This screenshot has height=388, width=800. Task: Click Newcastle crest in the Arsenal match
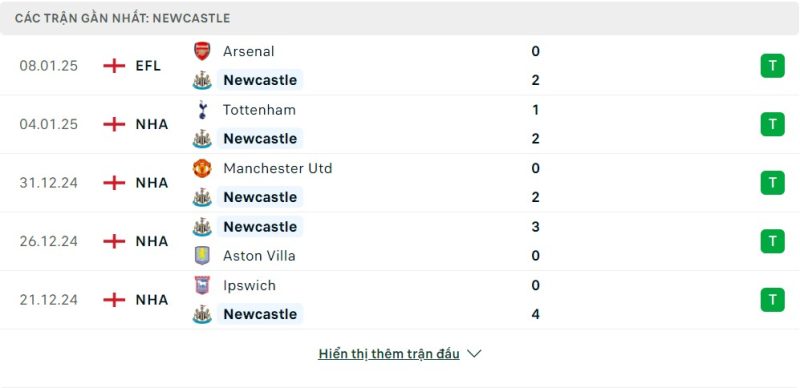202,80
